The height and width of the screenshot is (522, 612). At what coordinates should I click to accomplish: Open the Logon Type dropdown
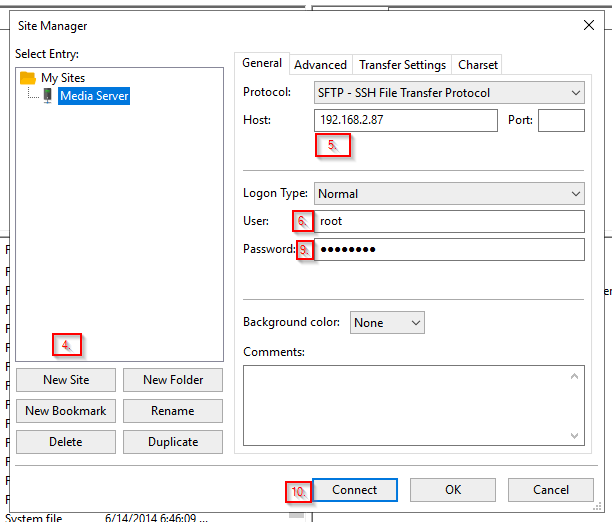point(449,194)
